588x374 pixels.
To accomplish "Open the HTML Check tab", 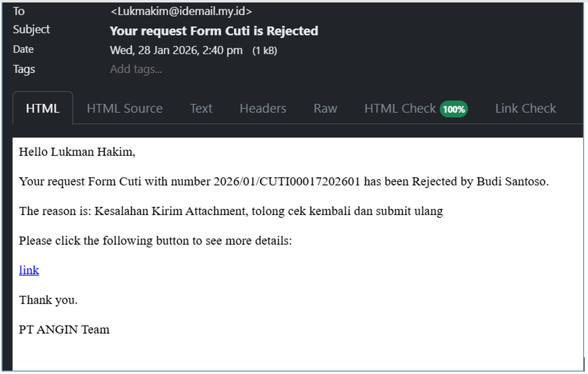I will point(400,108).
